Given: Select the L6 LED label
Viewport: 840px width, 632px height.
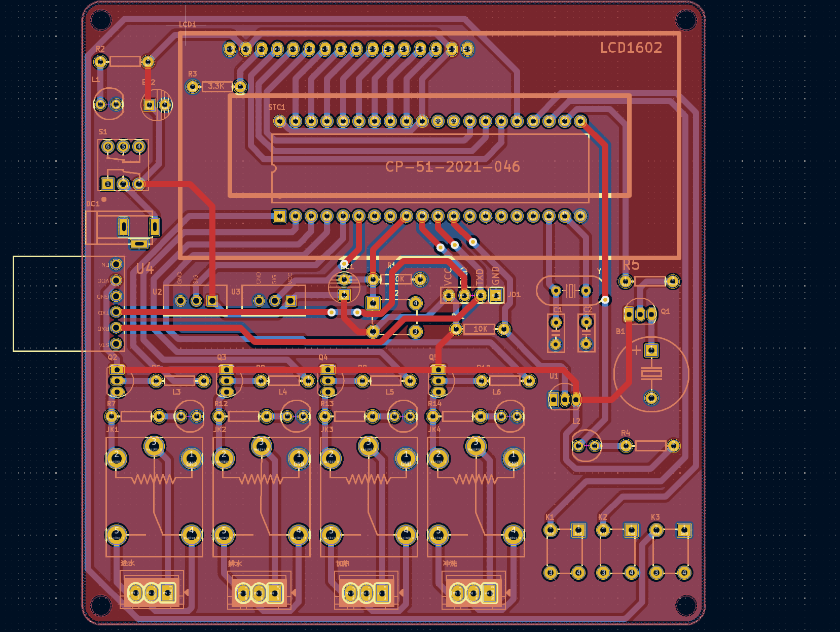Looking at the screenshot, I should 497,392.
